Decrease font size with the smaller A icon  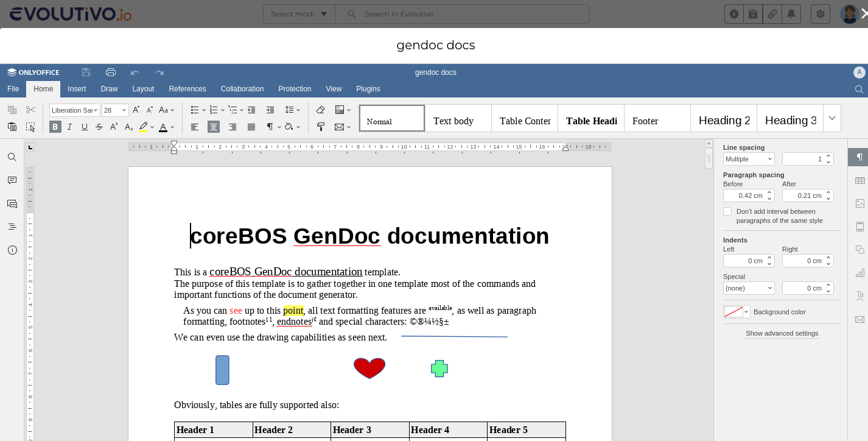[150, 110]
